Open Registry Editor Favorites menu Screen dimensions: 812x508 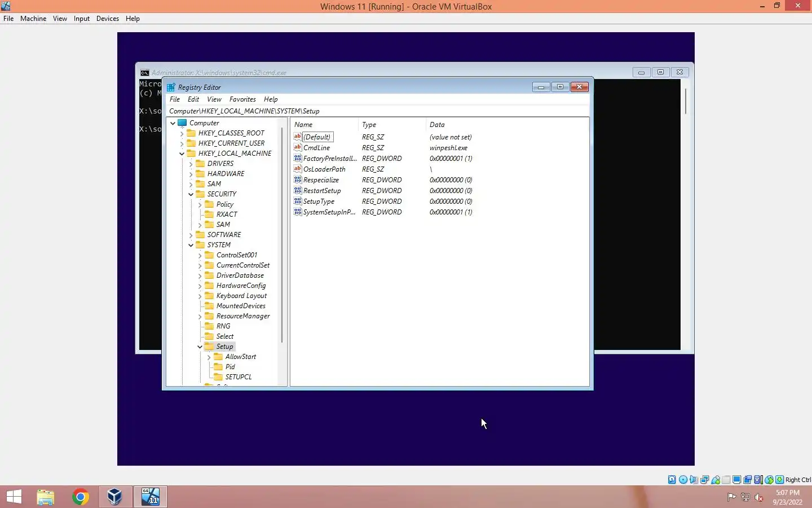[x=242, y=99]
